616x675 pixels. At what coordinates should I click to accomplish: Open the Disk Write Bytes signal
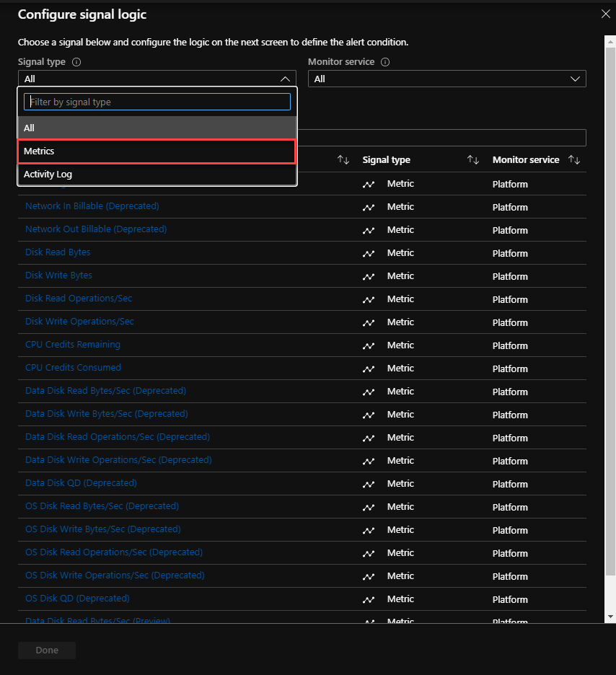(58, 275)
